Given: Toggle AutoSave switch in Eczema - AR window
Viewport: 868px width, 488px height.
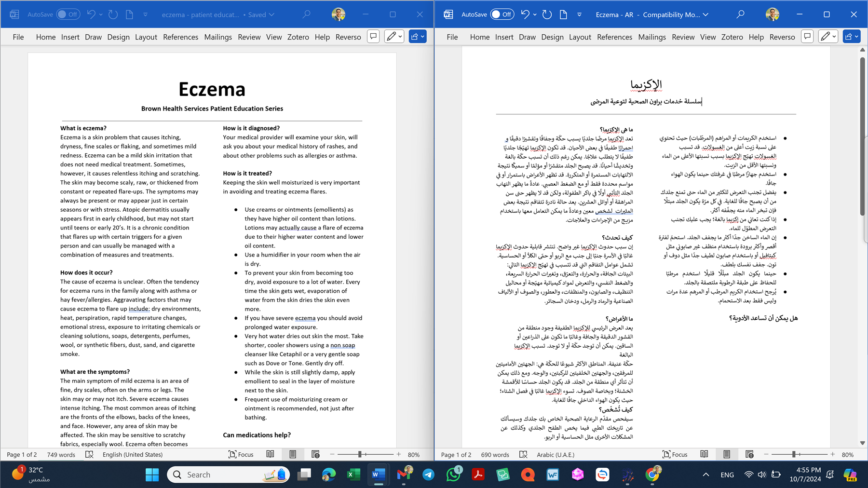Looking at the screenshot, I should (x=502, y=14).
